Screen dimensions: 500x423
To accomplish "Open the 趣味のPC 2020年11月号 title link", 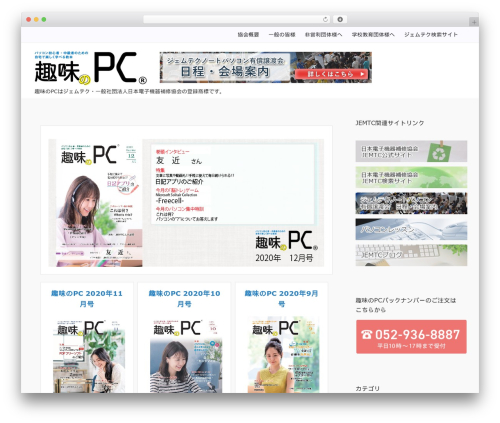I will pyautogui.click(x=87, y=299).
